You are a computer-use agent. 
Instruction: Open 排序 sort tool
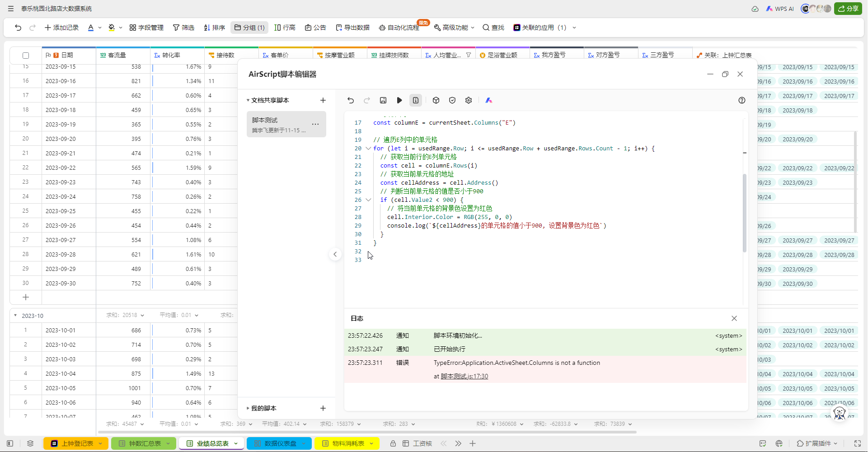pyautogui.click(x=214, y=28)
